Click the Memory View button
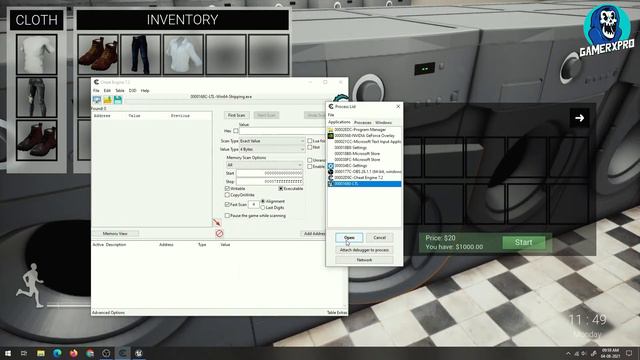640x360 pixels. (x=115, y=233)
